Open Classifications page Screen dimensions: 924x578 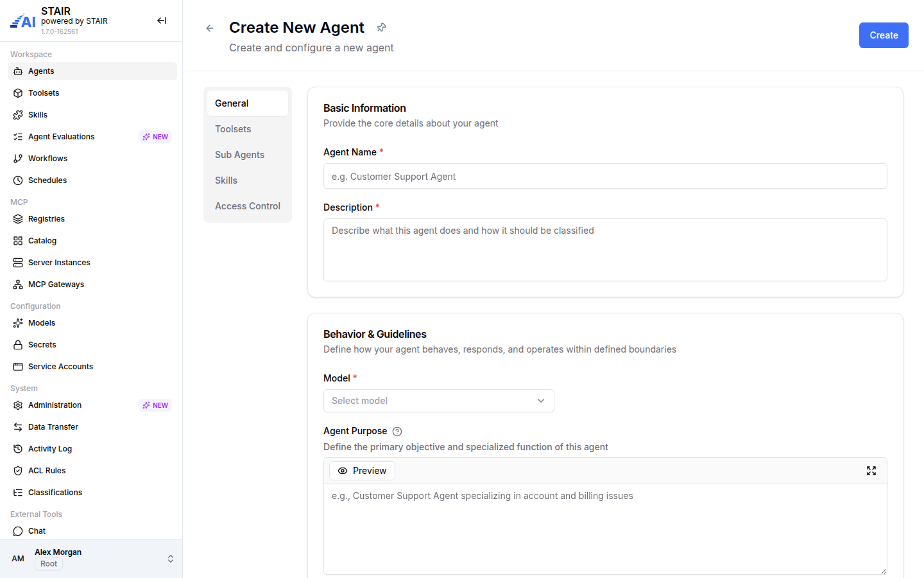[92, 493]
